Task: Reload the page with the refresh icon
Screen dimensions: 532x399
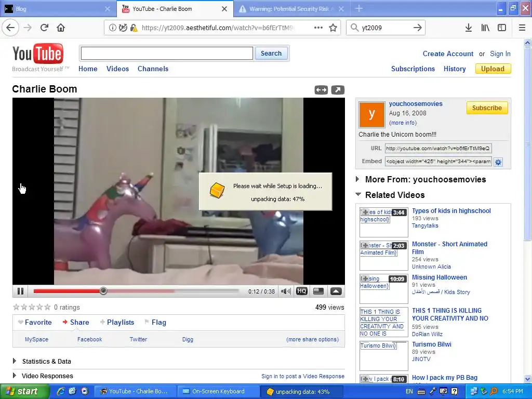Action: [x=44, y=28]
